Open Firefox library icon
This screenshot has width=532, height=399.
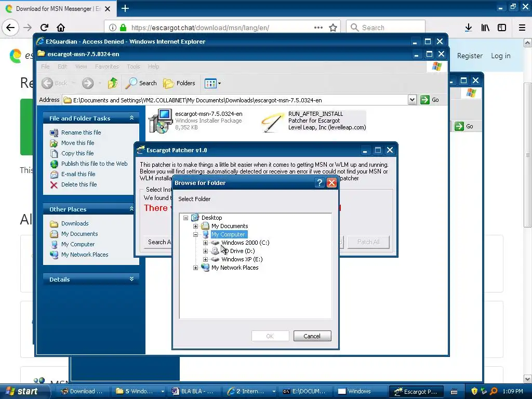[x=485, y=28]
